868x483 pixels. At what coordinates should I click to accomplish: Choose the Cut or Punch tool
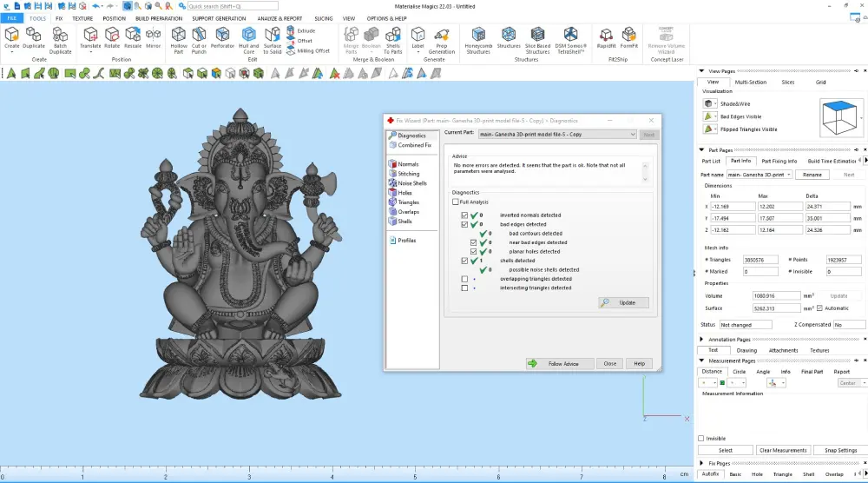[199, 41]
